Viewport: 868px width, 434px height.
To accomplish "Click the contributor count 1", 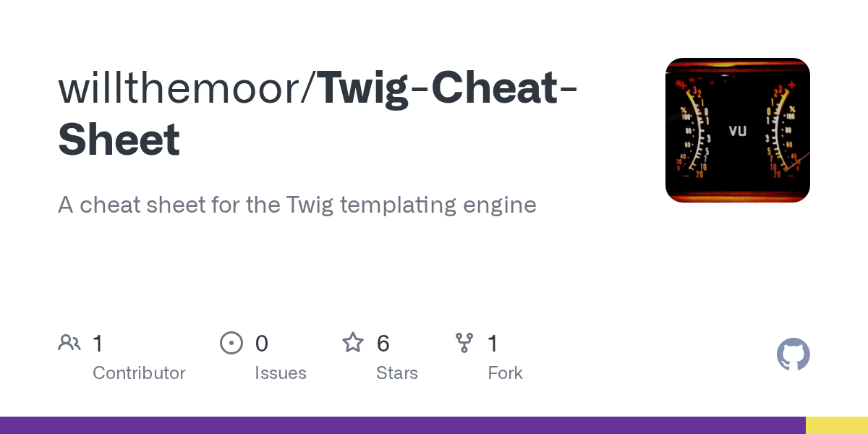I will [x=98, y=344].
